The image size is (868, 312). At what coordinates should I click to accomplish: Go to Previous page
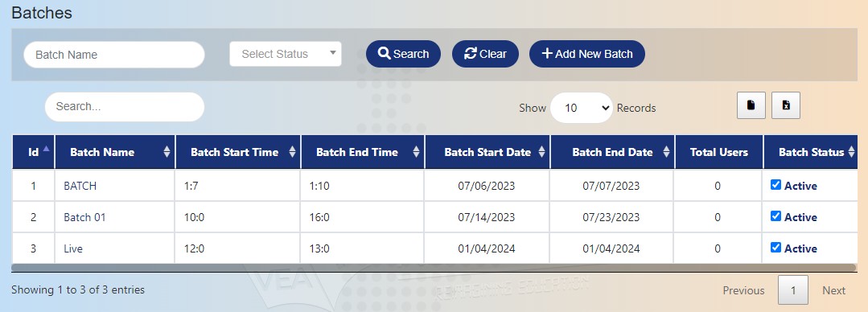click(743, 290)
